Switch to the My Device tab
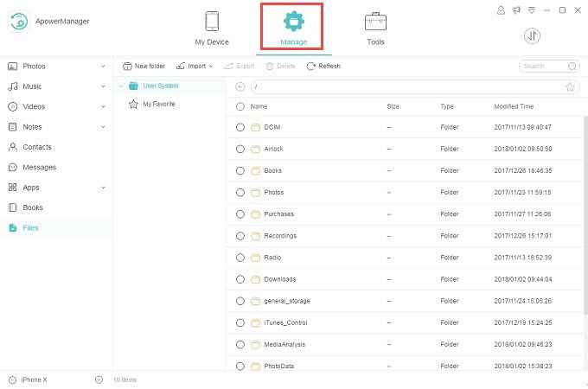The height and width of the screenshot is (389, 588). [x=211, y=28]
